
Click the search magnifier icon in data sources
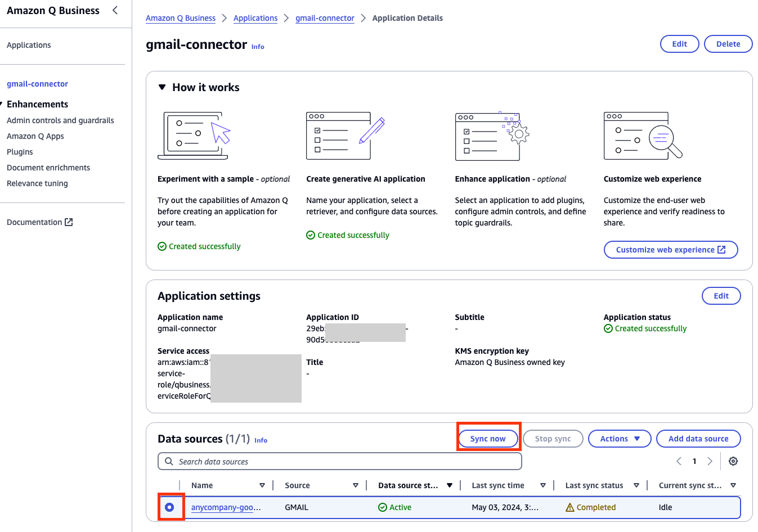(x=169, y=462)
